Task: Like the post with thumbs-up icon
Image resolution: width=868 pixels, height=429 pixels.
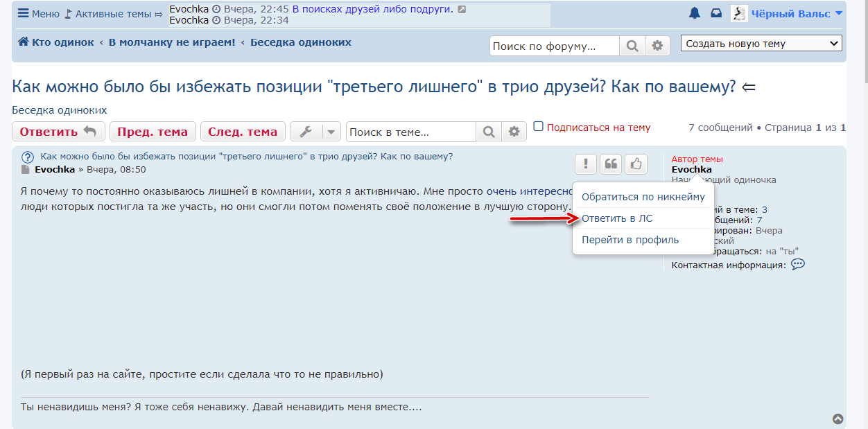Action: click(x=636, y=164)
